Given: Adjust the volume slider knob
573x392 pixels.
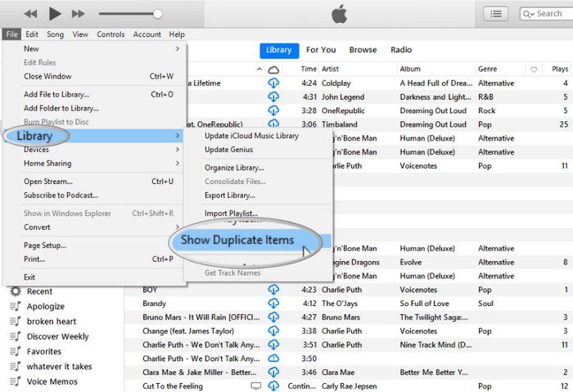Looking at the screenshot, I should click(x=157, y=14).
